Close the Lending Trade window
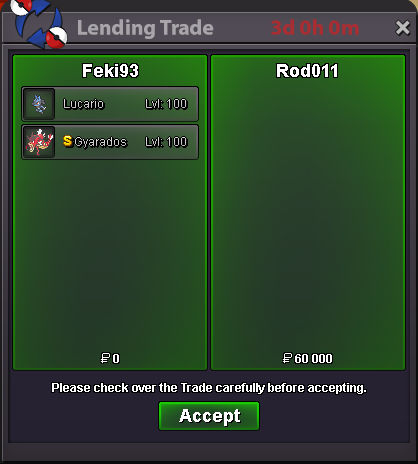This screenshot has width=418, height=464. pos(402,28)
